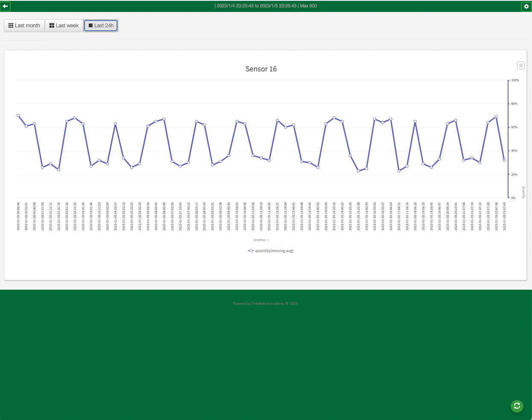
Task: Click the date range header text
Action: (266, 6)
